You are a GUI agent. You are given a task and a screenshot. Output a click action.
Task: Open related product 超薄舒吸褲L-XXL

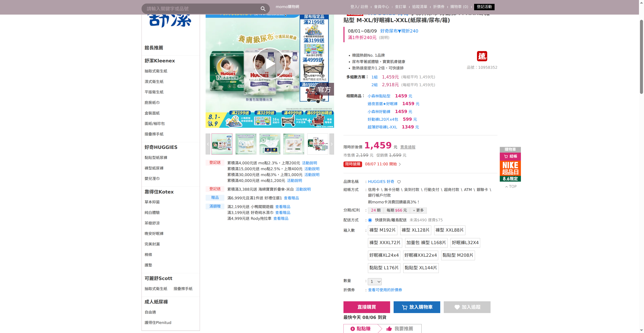tap(382, 127)
